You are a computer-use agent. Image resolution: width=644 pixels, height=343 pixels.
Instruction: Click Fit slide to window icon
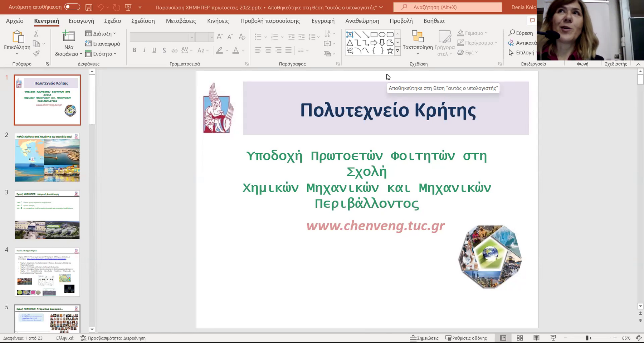pos(639,338)
